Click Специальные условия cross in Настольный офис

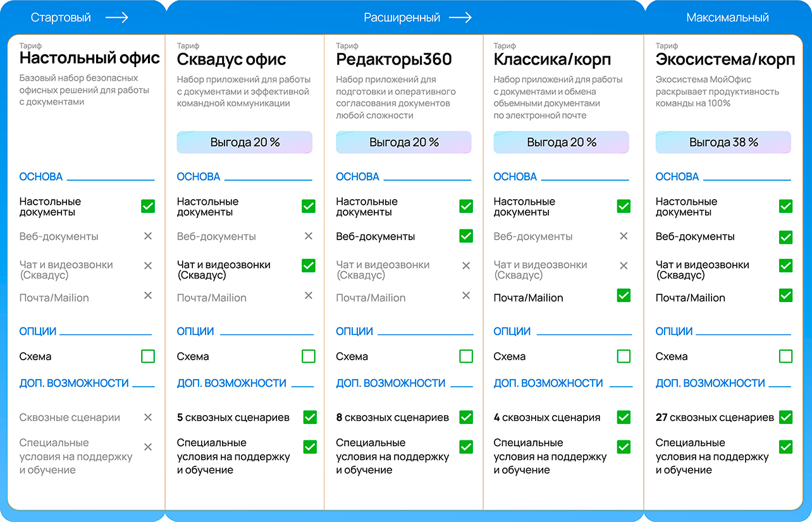pyautogui.click(x=148, y=447)
